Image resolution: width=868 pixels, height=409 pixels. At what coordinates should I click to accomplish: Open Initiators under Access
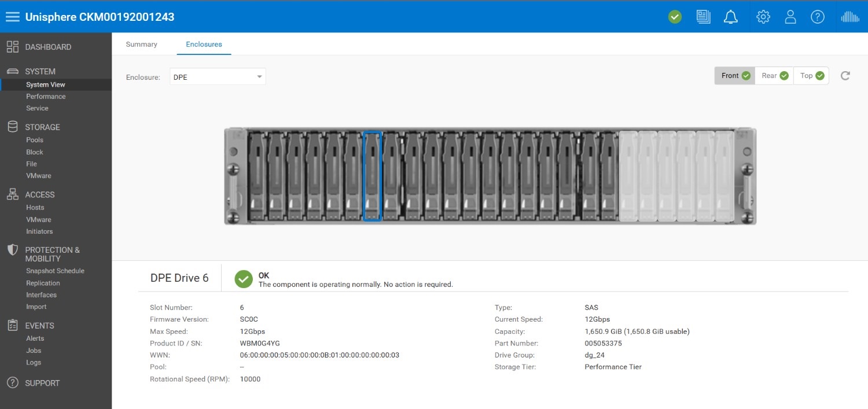click(39, 231)
